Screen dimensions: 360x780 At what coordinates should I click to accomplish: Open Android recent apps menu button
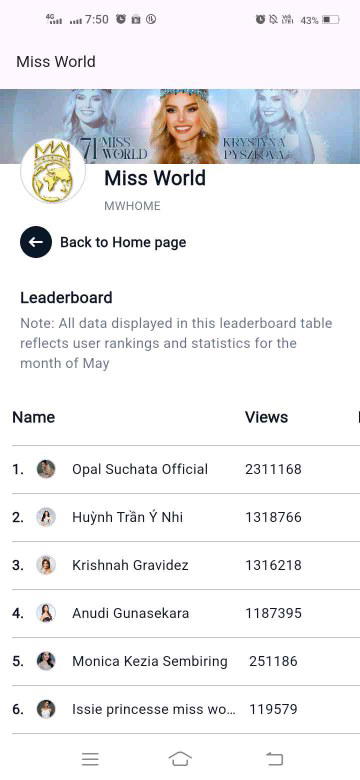pyautogui.click(x=90, y=759)
